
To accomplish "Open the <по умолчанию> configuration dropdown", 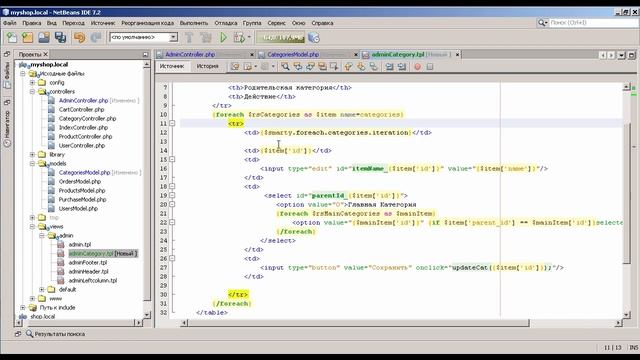I will click(173, 38).
